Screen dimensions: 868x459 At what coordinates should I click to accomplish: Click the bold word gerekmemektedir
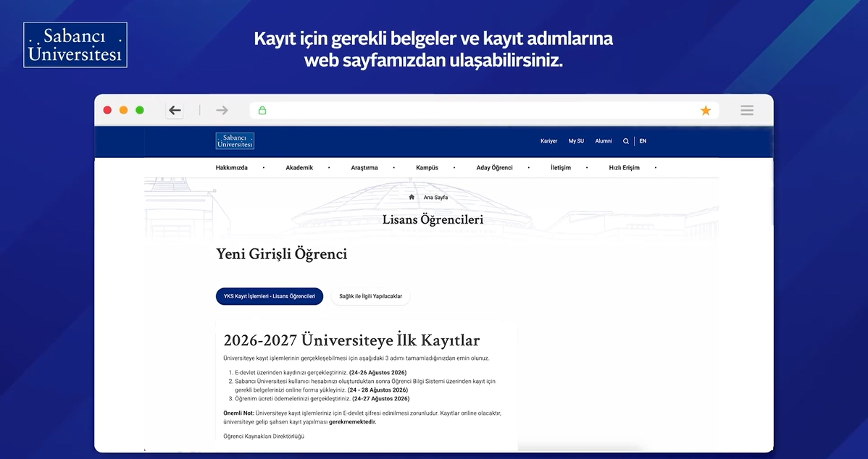pyautogui.click(x=353, y=422)
